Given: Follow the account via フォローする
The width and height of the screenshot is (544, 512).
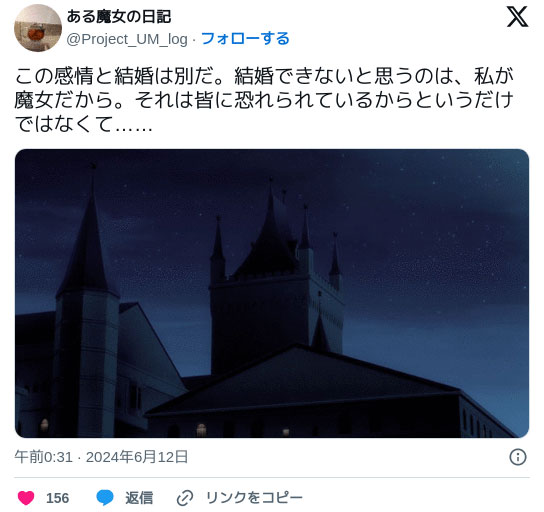Looking at the screenshot, I should (245, 39).
